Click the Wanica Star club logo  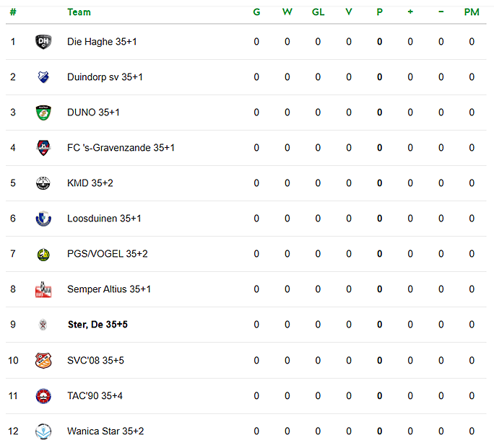click(43, 431)
